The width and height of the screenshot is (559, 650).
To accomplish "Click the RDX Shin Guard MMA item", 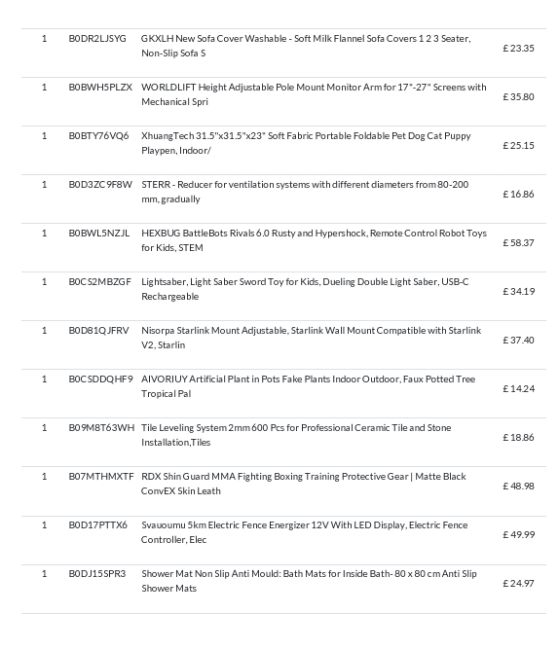I will [304, 483].
